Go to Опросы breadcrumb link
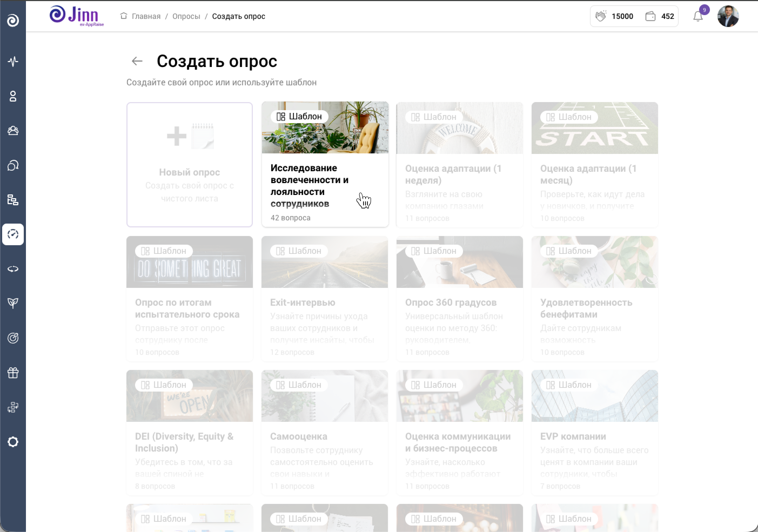This screenshot has height=532, width=758. point(186,16)
